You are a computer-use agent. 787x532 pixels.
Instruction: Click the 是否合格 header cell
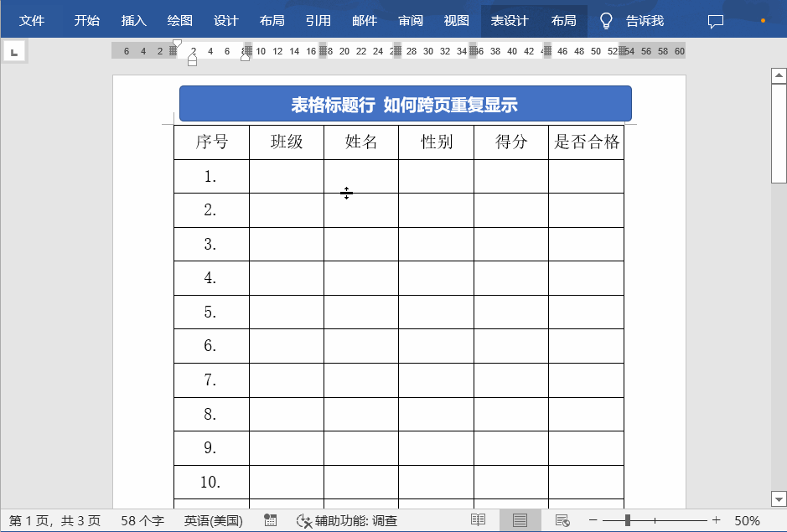(x=586, y=142)
